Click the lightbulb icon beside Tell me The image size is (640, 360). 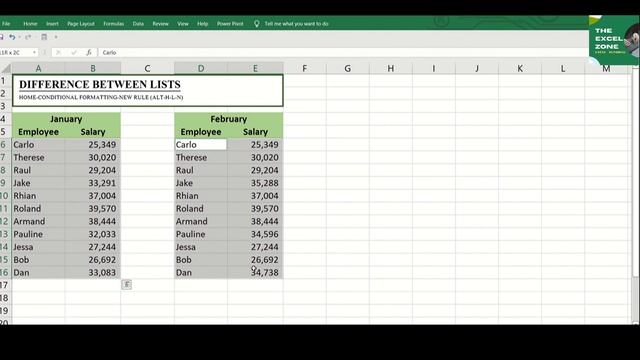pyautogui.click(x=256, y=24)
